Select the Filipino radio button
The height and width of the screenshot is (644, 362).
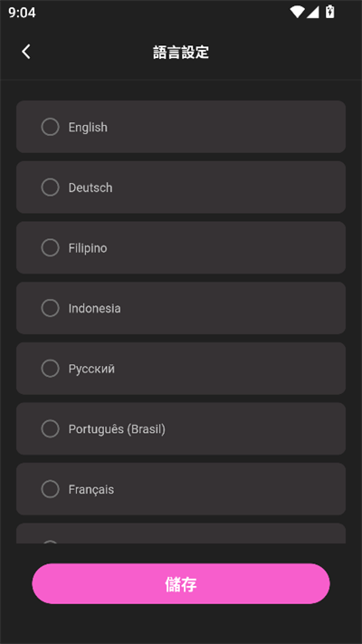click(50, 247)
